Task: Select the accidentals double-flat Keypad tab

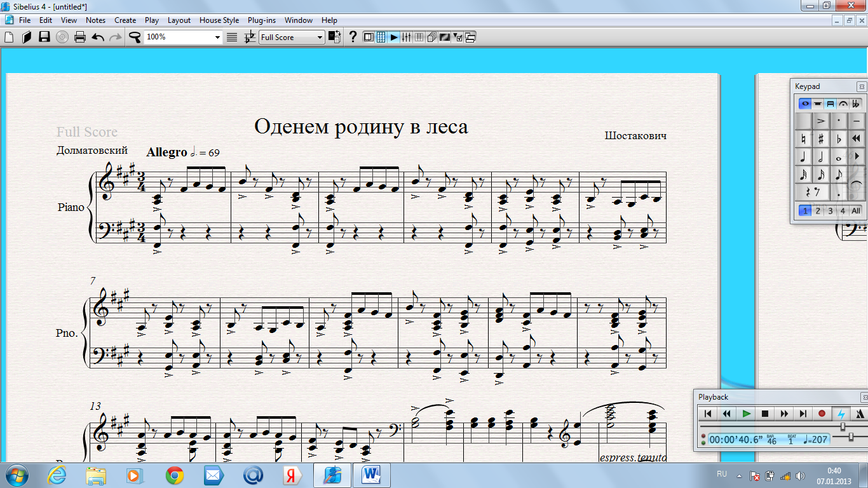Action: [x=855, y=104]
